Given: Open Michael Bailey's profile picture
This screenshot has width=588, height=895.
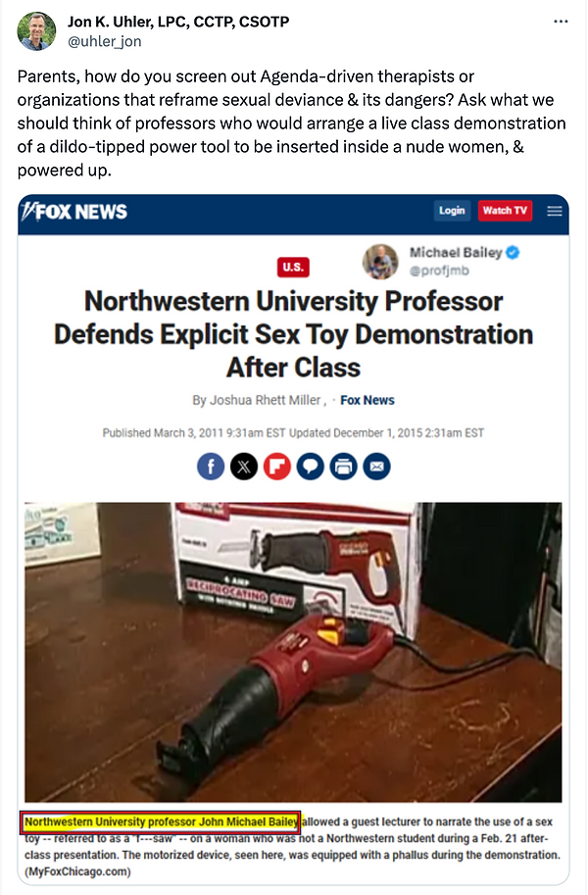Looking at the screenshot, I should point(380,262).
